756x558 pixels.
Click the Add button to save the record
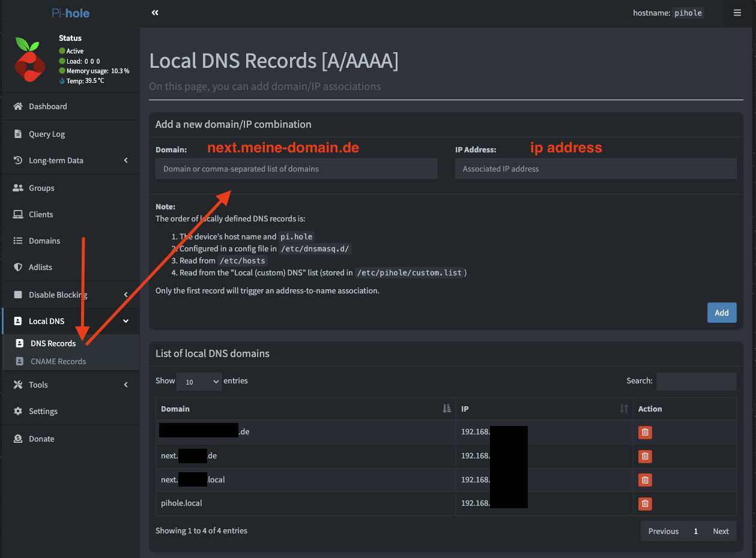click(x=722, y=313)
